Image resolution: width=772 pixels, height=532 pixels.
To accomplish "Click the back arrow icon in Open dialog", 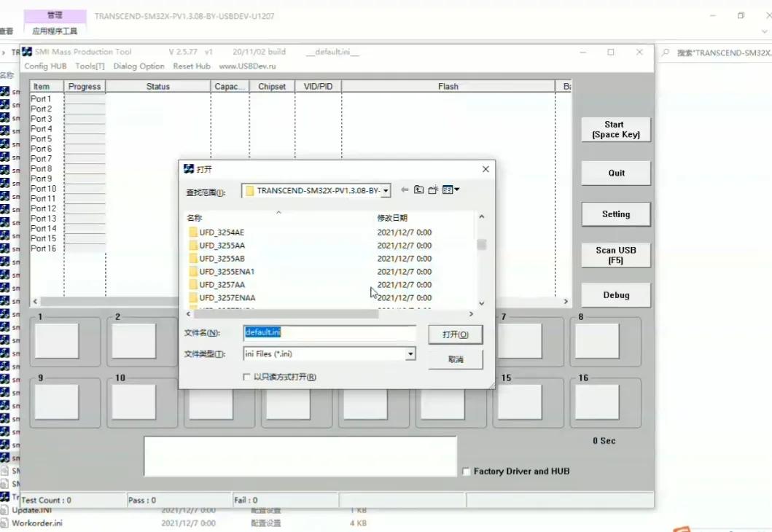I will [x=405, y=190].
